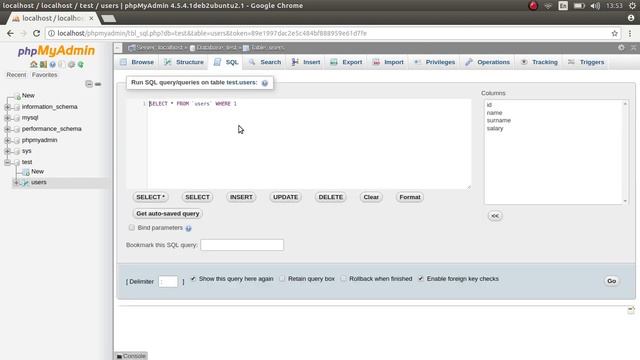This screenshot has height=360, width=640.
Task: Click the UPDATE query button
Action: pyautogui.click(x=285, y=197)
